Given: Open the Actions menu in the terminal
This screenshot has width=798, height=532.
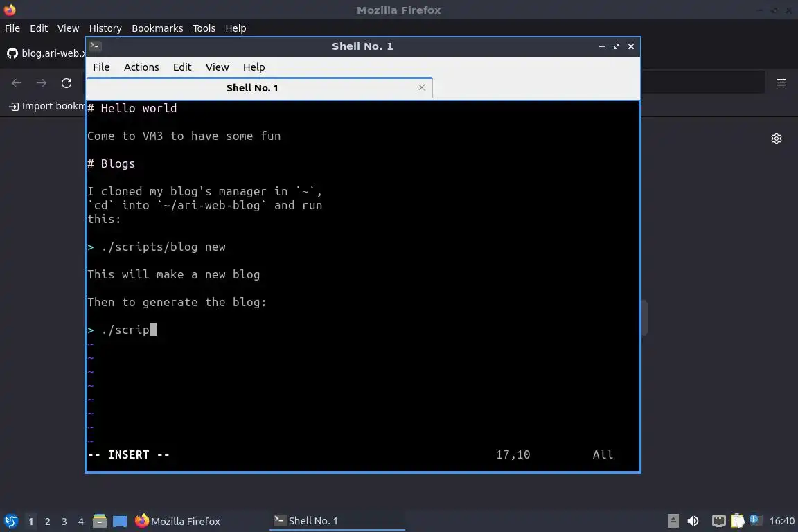Looking at the screenshot, I should (x=141, y=67).
